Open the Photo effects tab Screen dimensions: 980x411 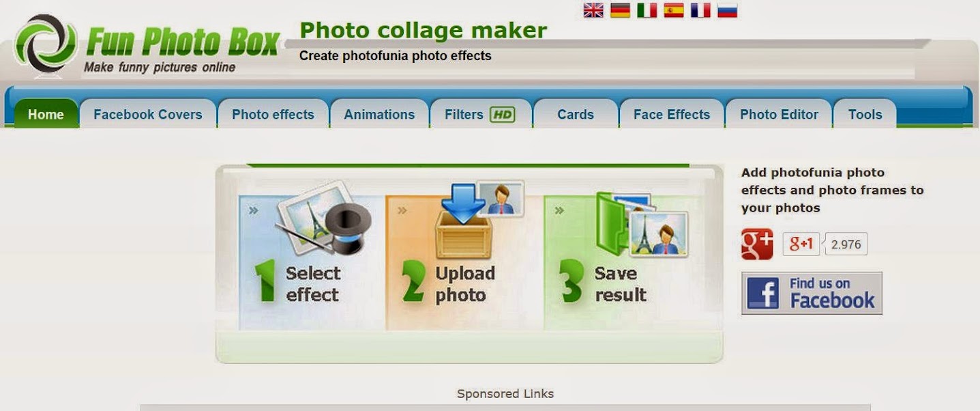click(x=273, y=114)
